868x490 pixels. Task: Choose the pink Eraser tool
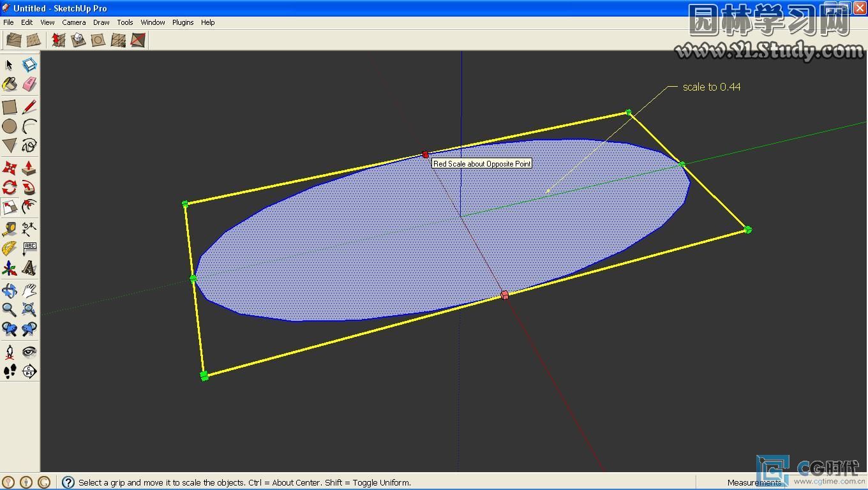click(29, 84)
